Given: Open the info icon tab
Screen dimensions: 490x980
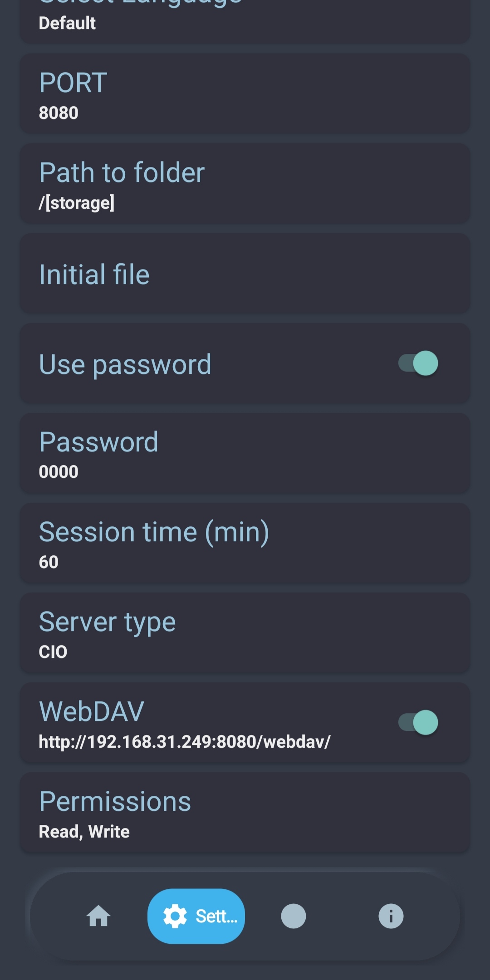Looking at the screenshot, I should coord(391,916).
